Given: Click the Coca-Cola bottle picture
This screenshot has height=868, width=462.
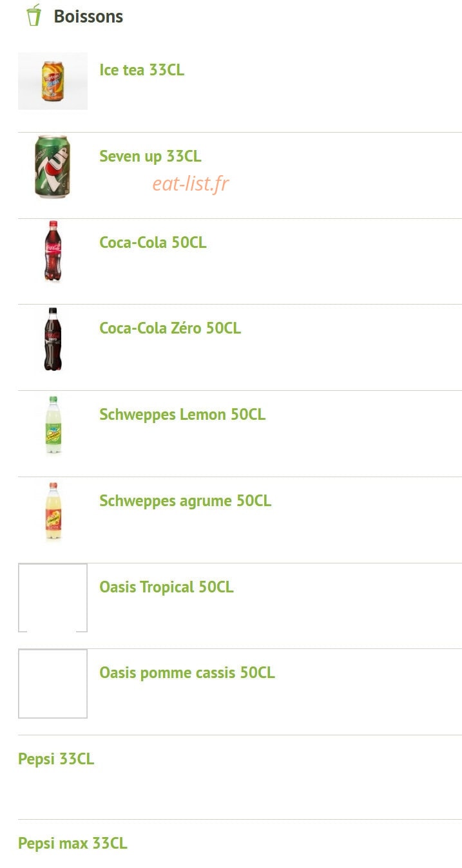Looking at the screenshot, I should click(x=53, y=252).
